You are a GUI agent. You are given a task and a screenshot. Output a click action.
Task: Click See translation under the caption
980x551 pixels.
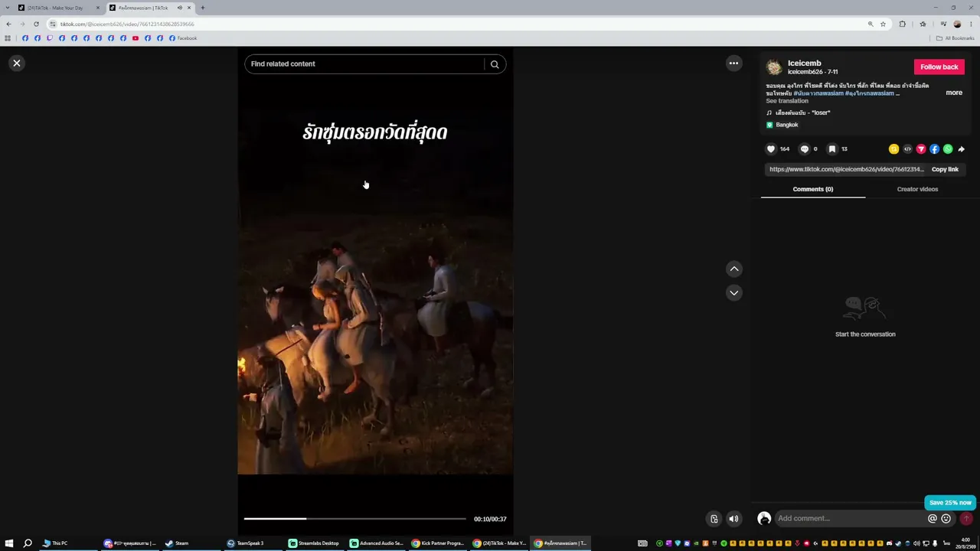787,101
